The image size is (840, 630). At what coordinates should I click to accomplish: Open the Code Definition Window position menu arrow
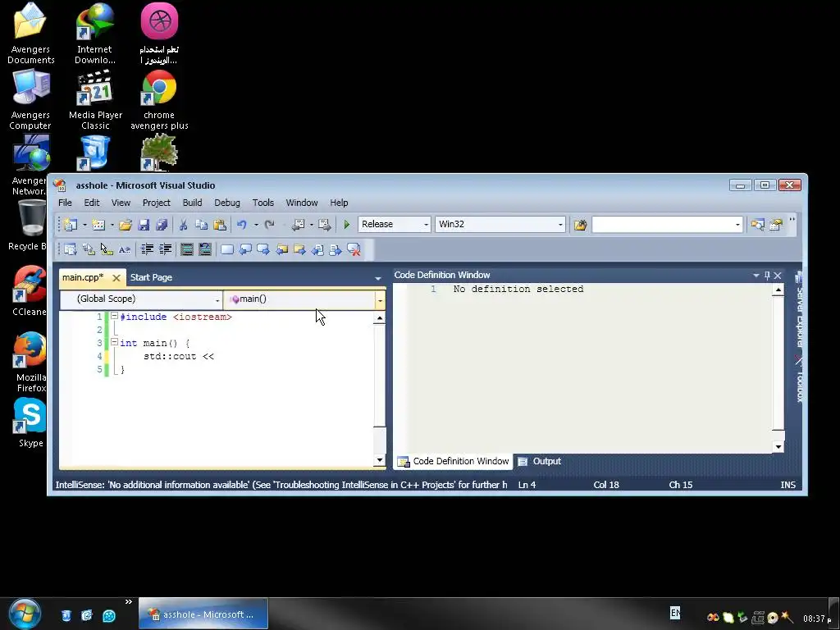tap(756, 276)
